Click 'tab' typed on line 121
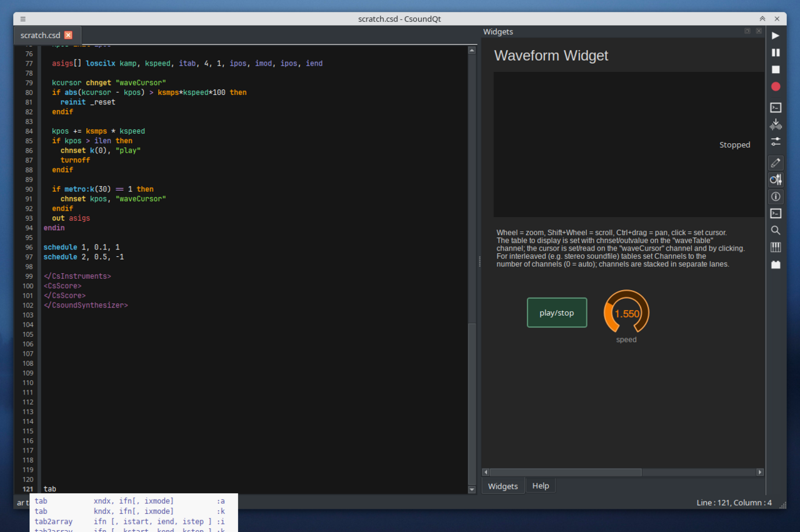This screenshot has width=800, height=532. (50, 489)
